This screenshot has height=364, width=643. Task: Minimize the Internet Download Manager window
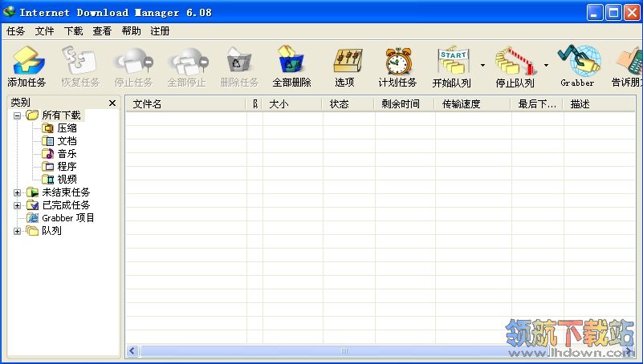595,13
